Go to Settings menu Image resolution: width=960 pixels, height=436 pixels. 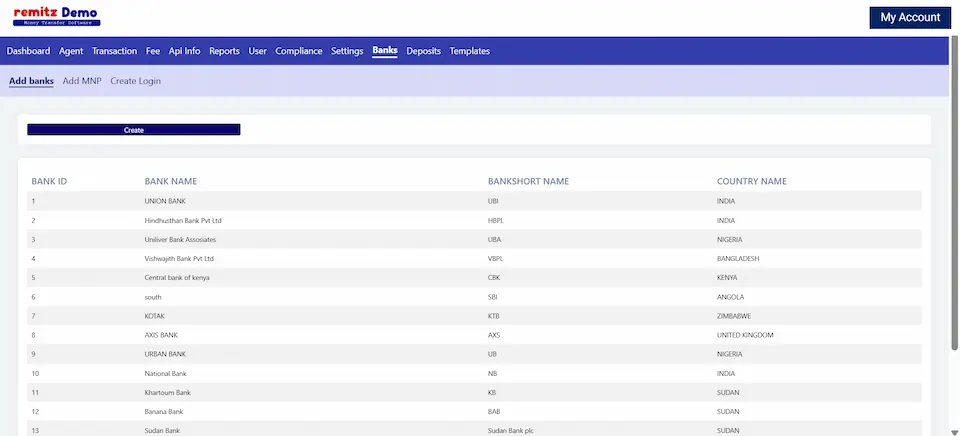[x=347, y=51]
